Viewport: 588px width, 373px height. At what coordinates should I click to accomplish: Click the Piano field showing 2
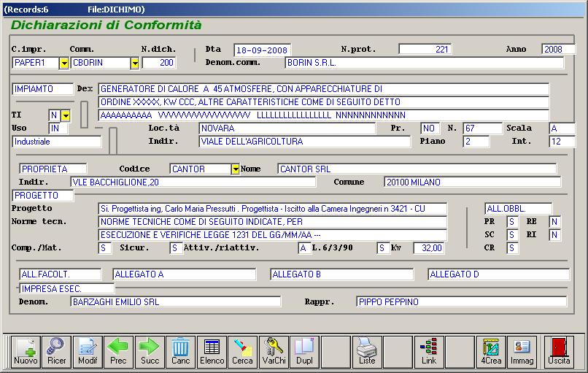476,142
